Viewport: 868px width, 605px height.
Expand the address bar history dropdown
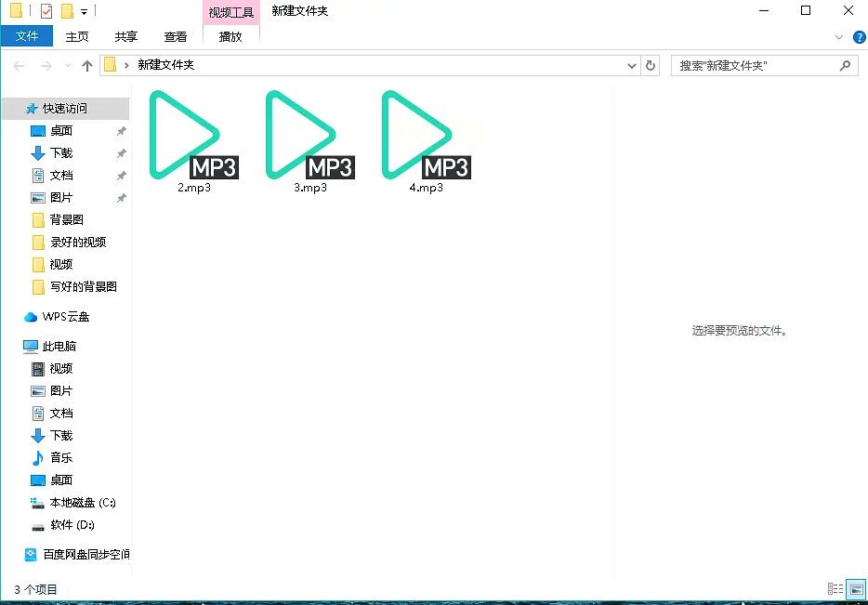(x=632, y=65)
